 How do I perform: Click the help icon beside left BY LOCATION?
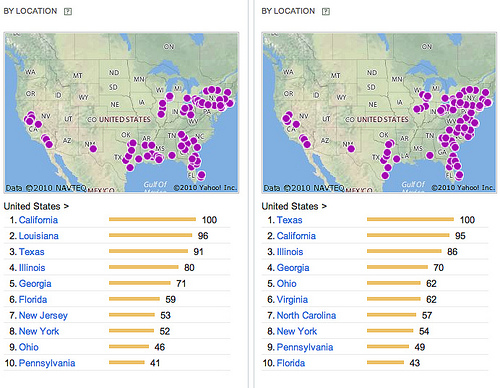point(68,12)
